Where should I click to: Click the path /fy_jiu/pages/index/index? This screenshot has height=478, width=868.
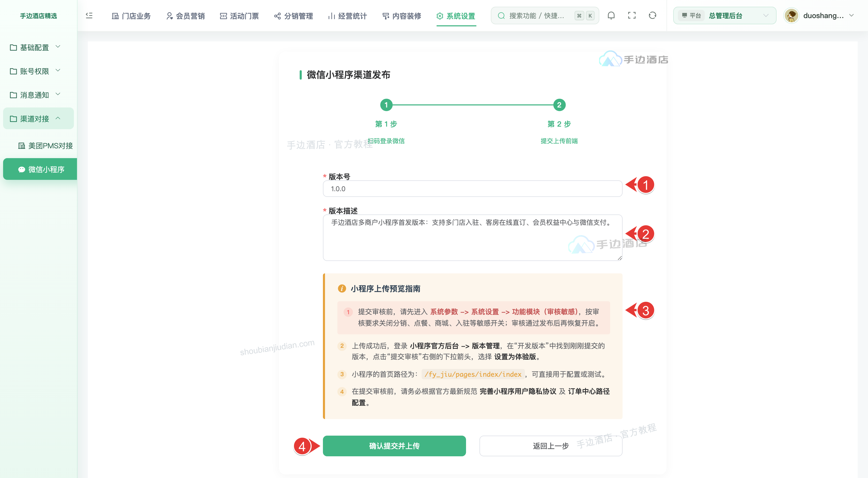473,374
